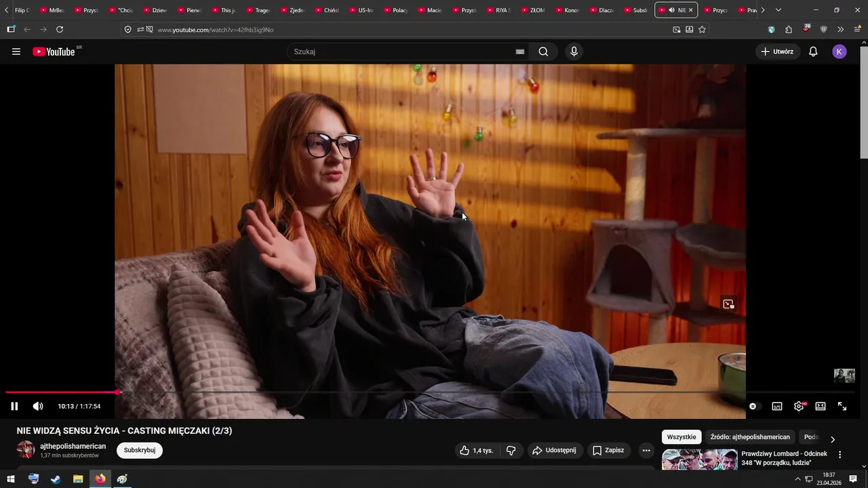Image resolution: width=868 pixels, height=488 pixels.
Task: Reload the page in browser
Action: pos(60,29)
